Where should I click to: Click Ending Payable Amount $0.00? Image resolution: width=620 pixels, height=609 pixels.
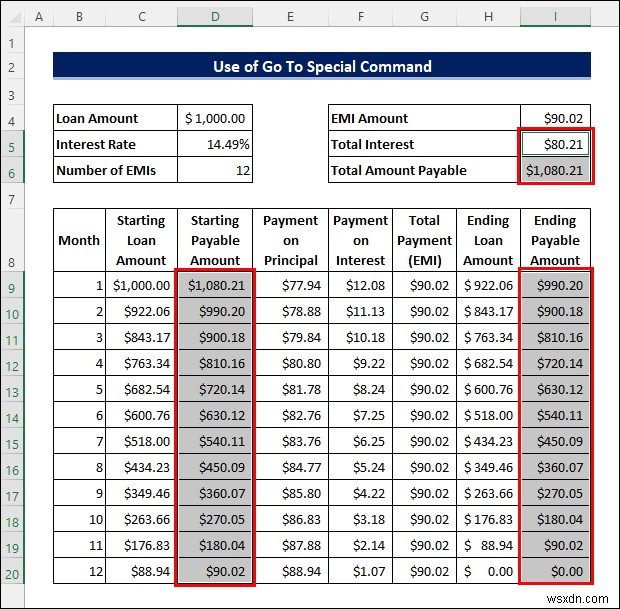pos(555,571)
